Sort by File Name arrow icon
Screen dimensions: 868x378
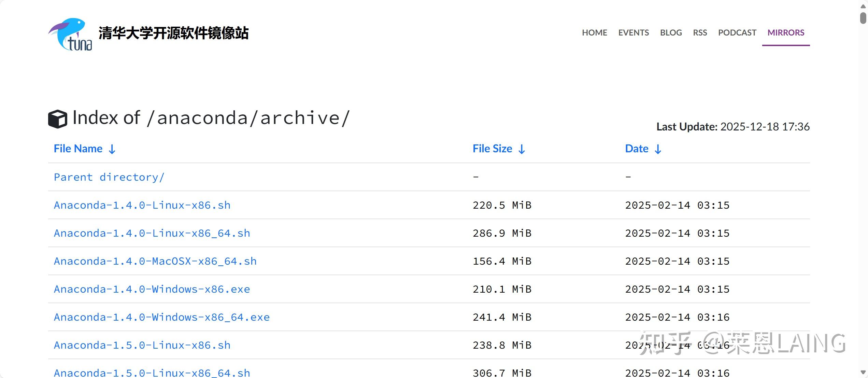tap(112, 149)
